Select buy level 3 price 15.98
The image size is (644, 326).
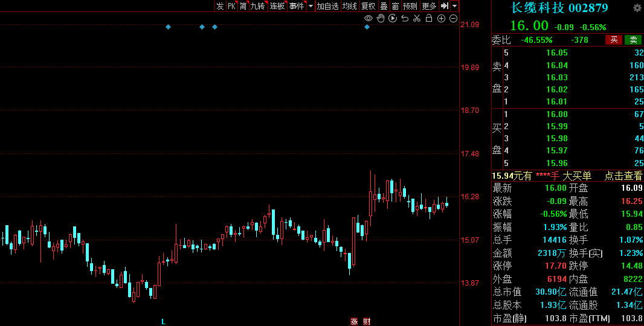(557, 138)
